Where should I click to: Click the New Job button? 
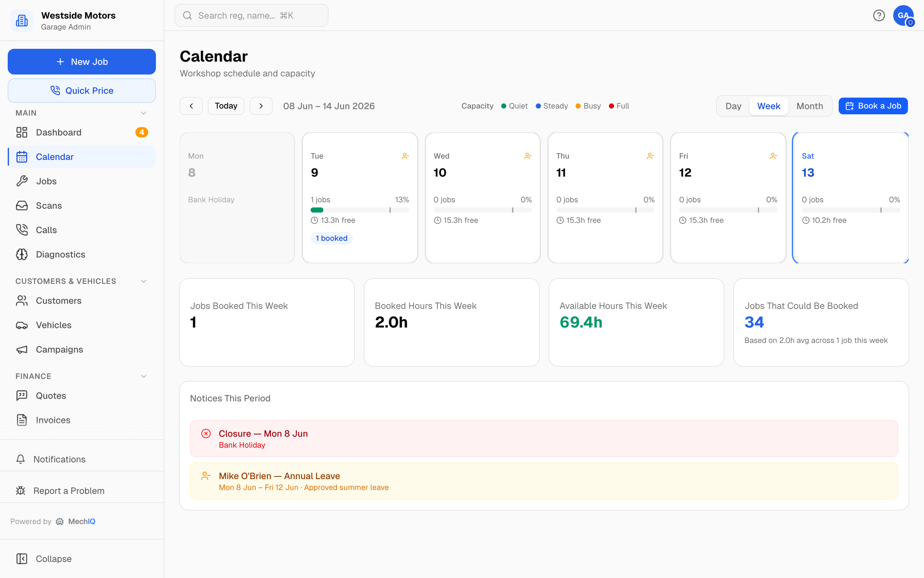coord(82,62)
